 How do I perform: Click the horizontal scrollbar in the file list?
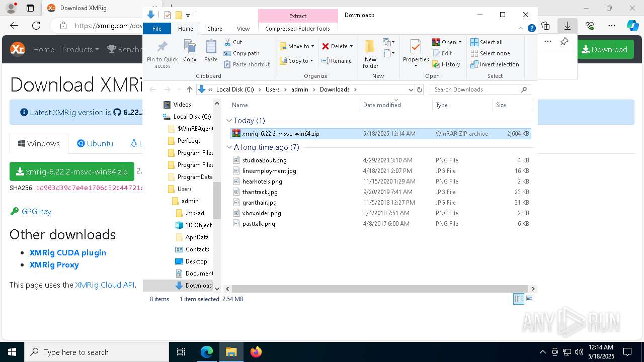tap(380, 289)
